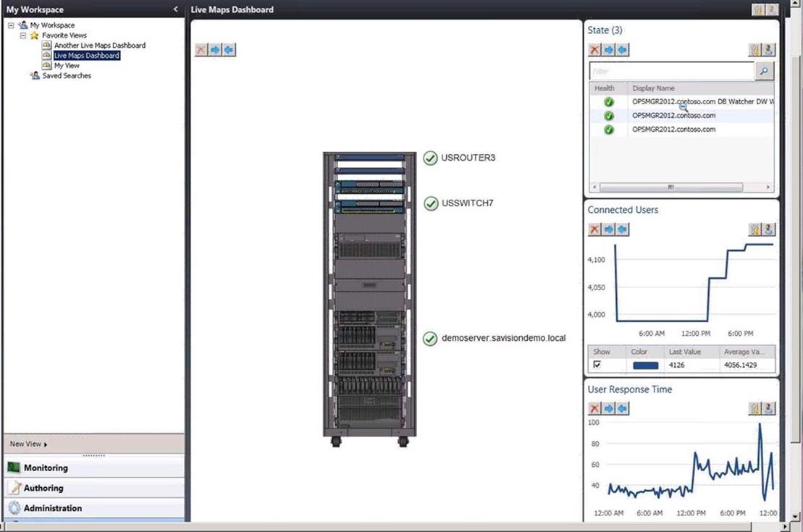This screenshot has width=803, height=532.
Task: Click the User Response Time personalize (user) icon
Action: click(769, 409)
